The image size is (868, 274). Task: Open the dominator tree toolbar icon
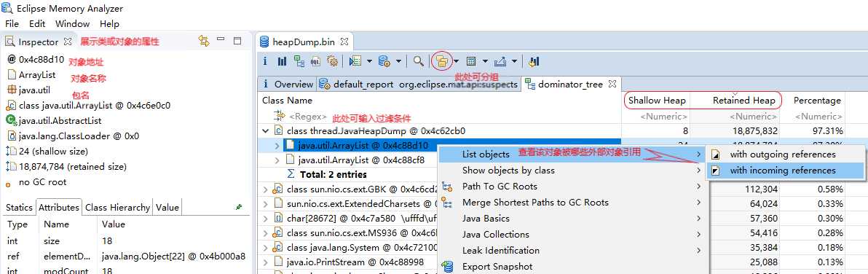click(x=299, y=61)
